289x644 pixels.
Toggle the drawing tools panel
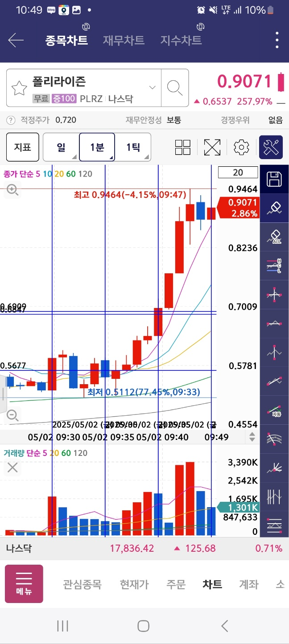(x=271, y=147)
